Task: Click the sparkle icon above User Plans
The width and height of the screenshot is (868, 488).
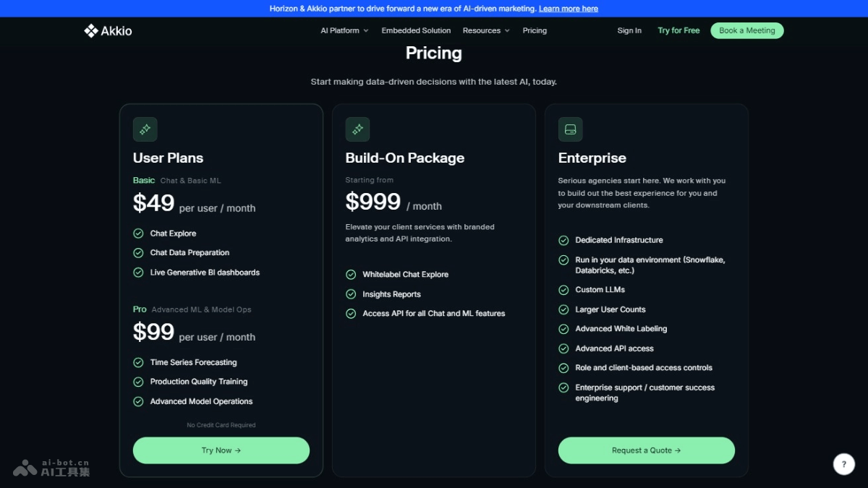Action: tap(145, 129)
